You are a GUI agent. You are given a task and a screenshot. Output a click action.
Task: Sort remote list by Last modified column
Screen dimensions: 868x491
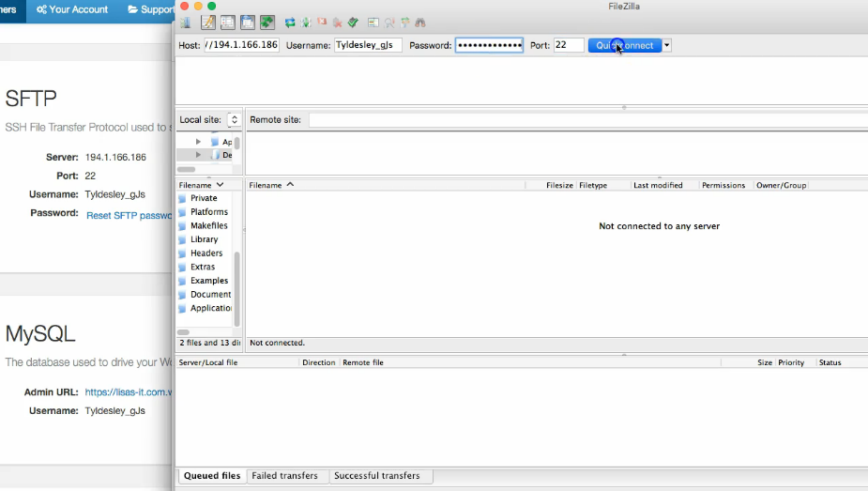(x=664, y=185)
